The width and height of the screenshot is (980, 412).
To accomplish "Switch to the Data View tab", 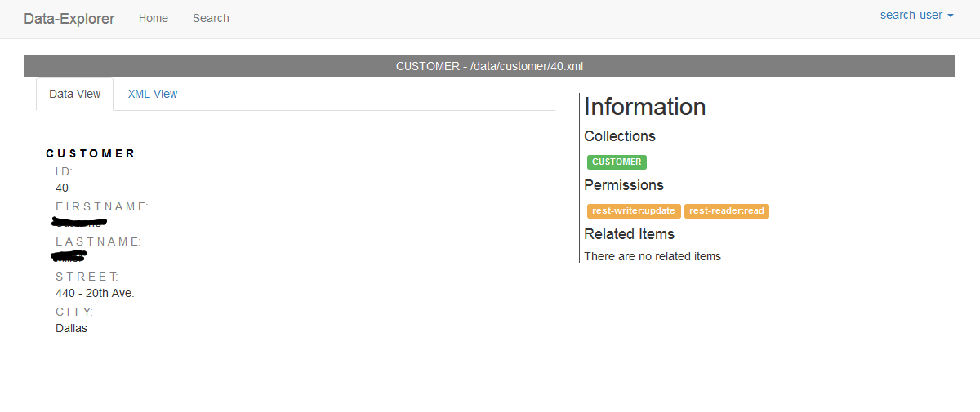I will pos(75,94).
